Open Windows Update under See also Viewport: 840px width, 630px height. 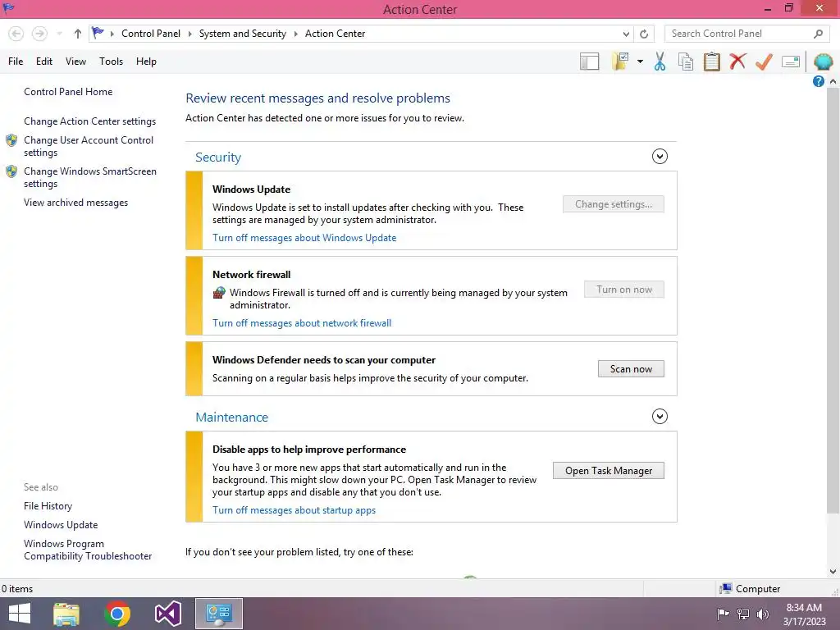point(61,524)
